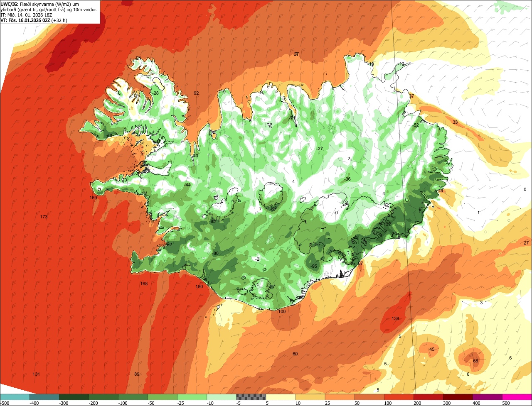Screen dimensions: 532x406
Task: Click the value 169 off Snæfellsnes
Action: (93, 198)
